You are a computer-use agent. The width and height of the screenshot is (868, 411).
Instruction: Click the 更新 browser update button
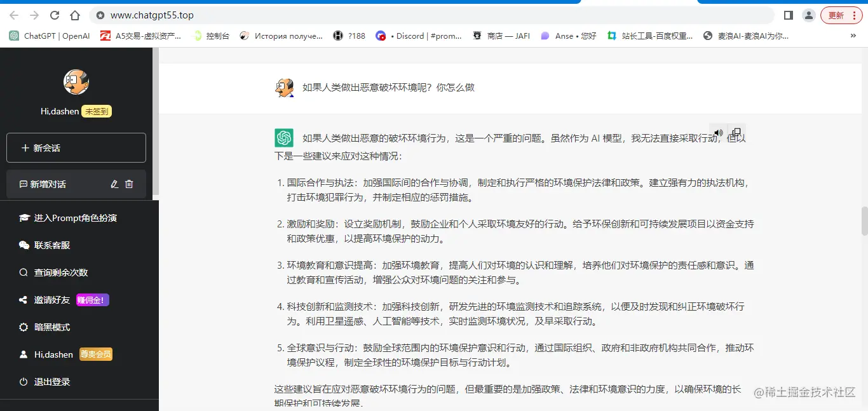pyautogui.click(x=841, y=15)
